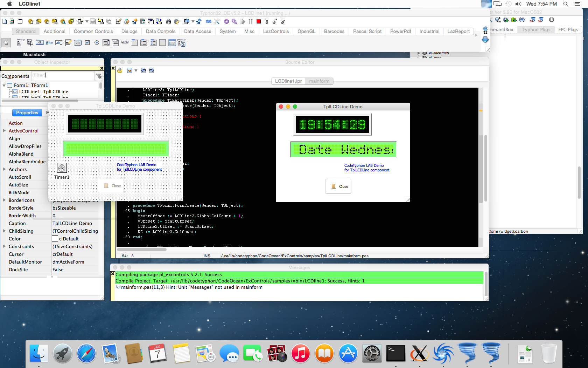Select the TListBox component in palette
The width and height of the screenshot is (588, 368).
pos(106,43)
